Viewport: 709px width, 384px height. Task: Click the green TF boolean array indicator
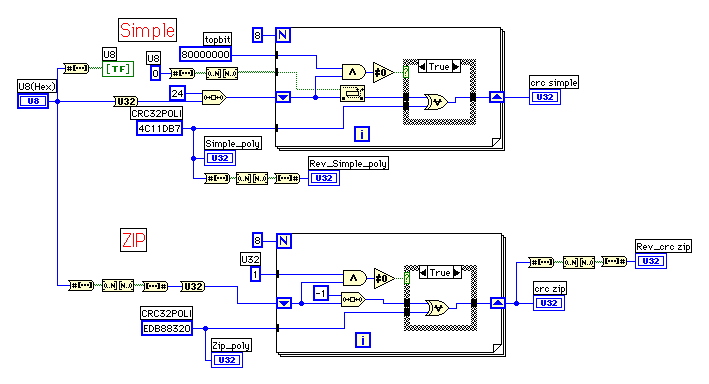[118, 69]
